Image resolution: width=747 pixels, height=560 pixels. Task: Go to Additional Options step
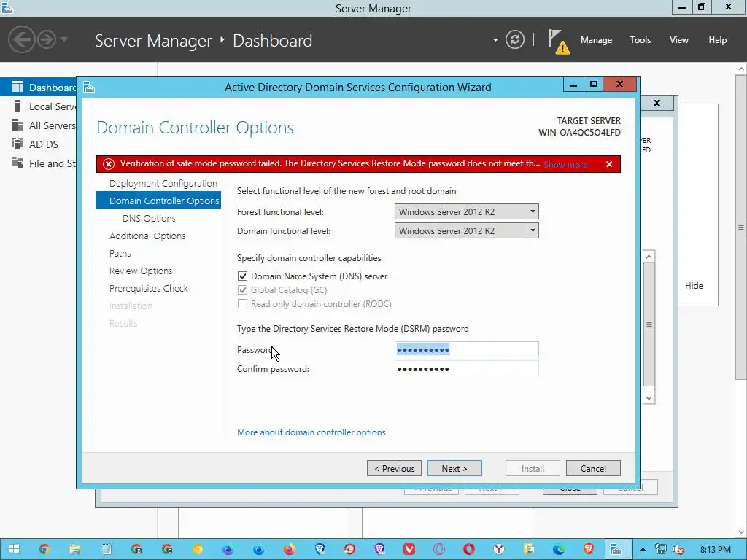[147, 236]
